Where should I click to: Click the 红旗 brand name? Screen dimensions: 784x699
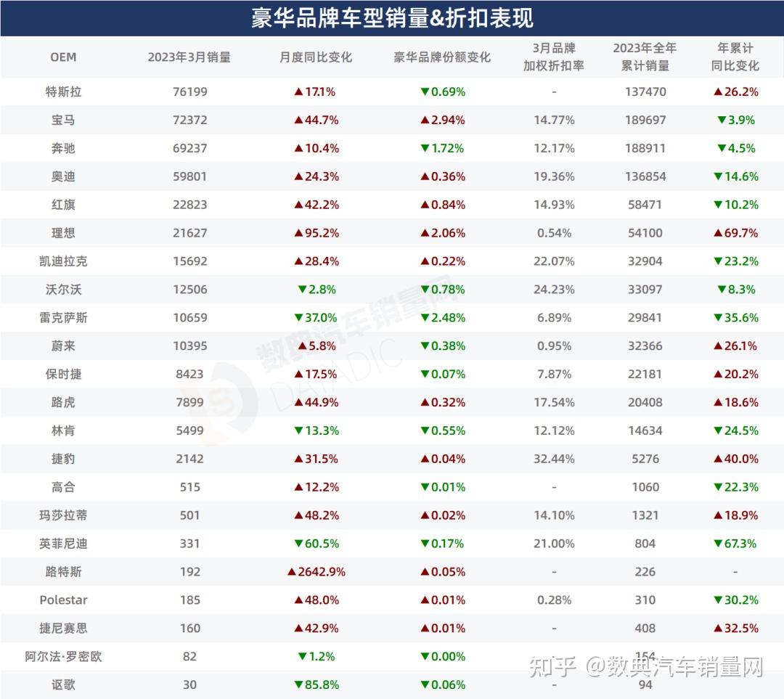click(x=63, y=205)
